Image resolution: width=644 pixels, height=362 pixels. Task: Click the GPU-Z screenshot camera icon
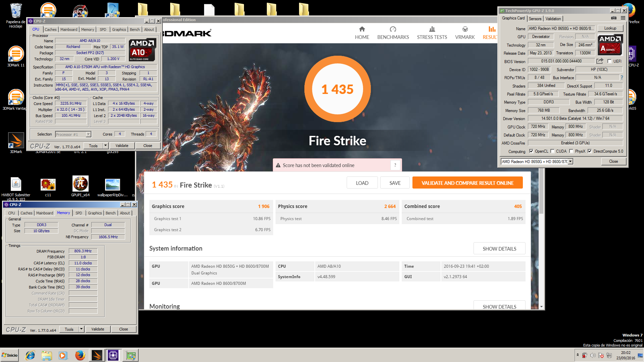pos(613,18)
